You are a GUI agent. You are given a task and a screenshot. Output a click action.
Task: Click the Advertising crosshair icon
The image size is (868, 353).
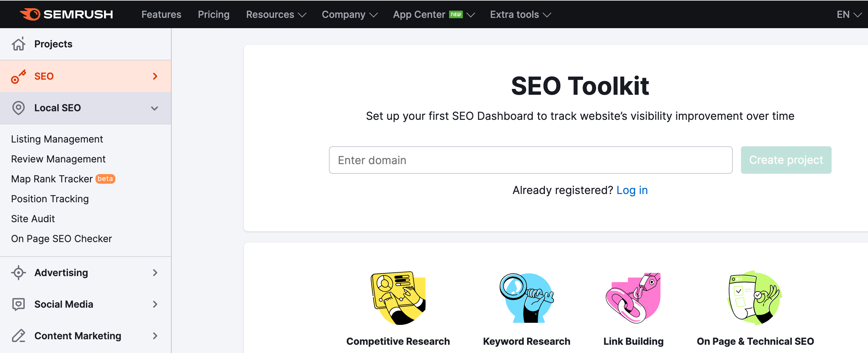[19, 273]
